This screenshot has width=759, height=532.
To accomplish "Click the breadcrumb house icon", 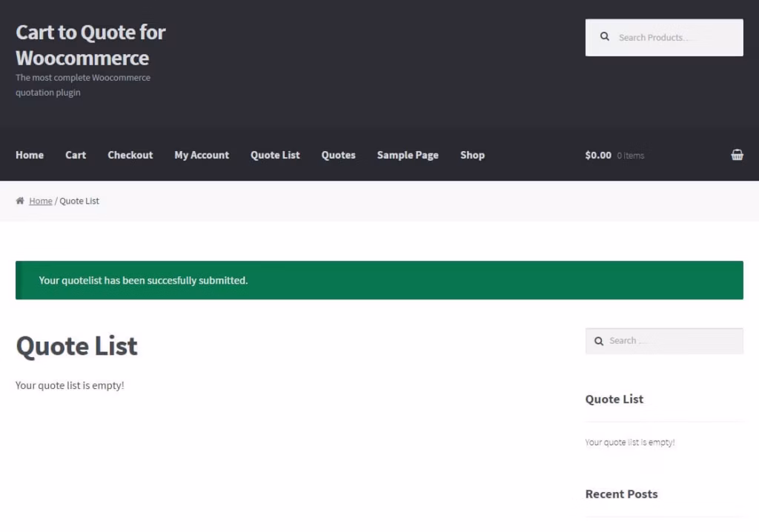I will pos(20,200).
